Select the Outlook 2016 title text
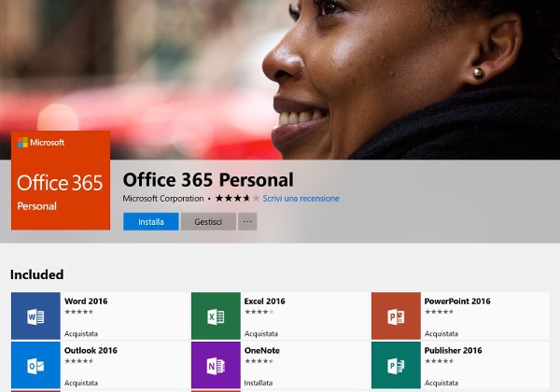560x392 pixels. [91, 351]
